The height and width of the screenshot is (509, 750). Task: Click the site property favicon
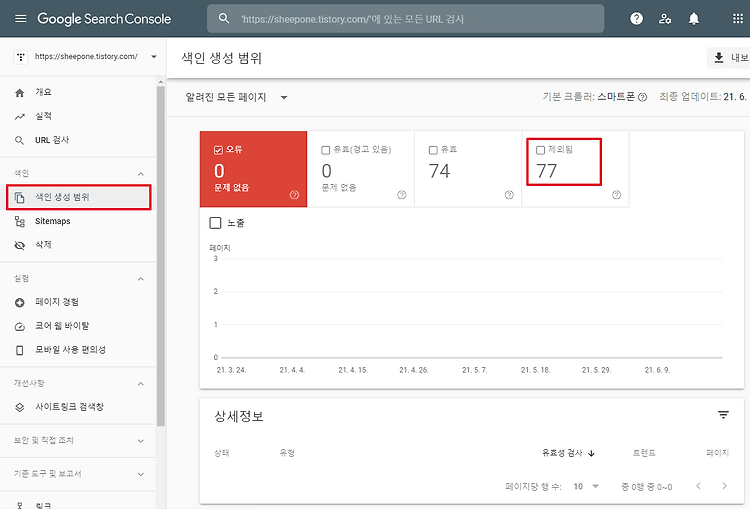tap(21, 57)
